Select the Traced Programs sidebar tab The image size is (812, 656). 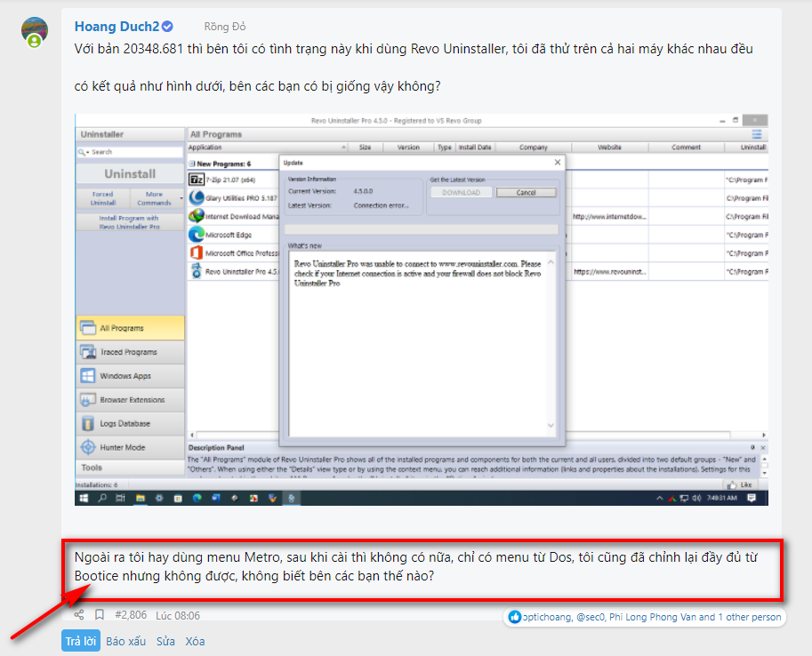(130, 352)
